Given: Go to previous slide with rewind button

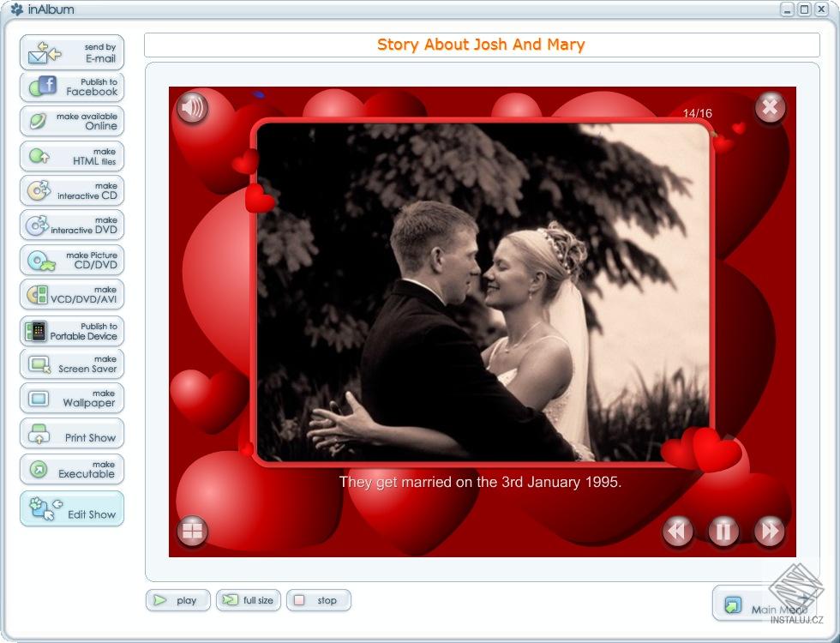Looking at the screenshot, I should (678, 531).
